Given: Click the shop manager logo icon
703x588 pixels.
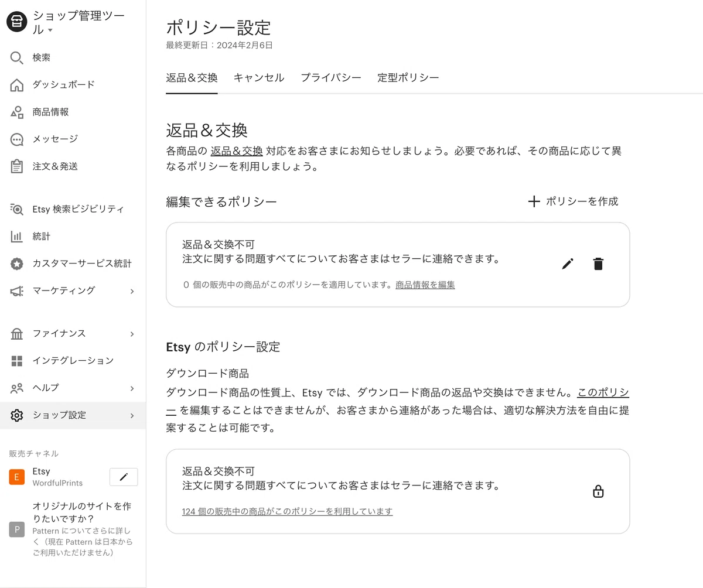Looking at the screenshot, I should point(17,22).
